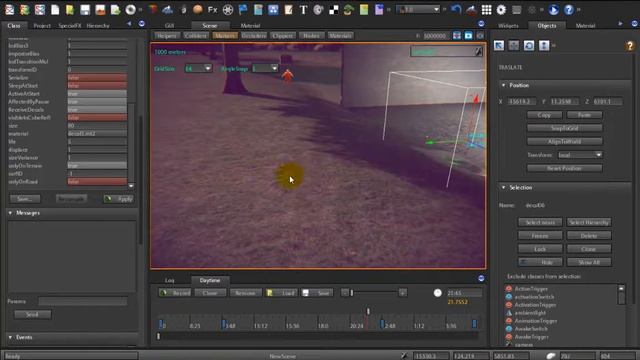This screenshot has width=640, height=360.
Task: Switch to the Project tab
Action: [42, 25]
